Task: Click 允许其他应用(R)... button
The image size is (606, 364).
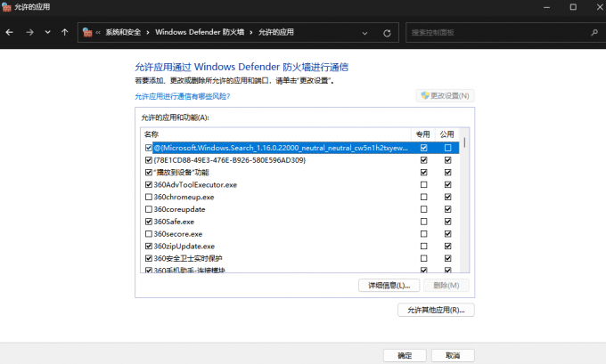Action: [x=436, y=310]
